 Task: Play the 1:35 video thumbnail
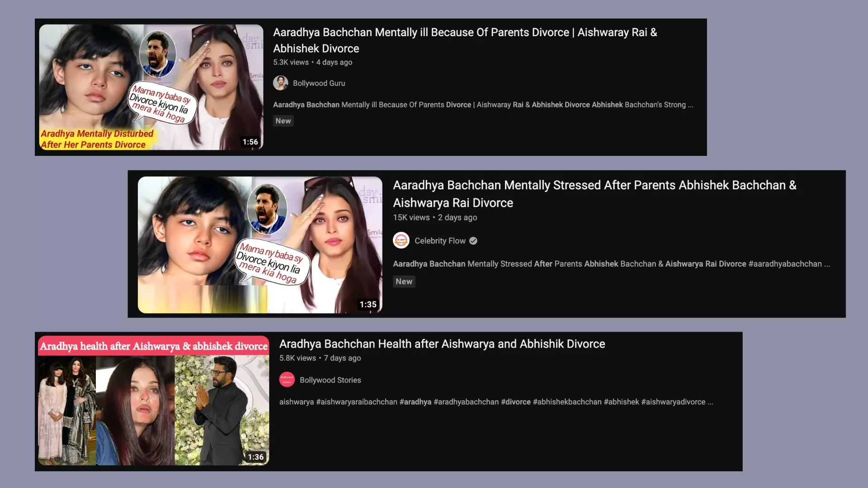click(260, 244)
